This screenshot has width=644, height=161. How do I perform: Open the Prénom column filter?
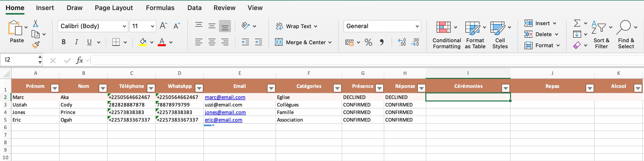coord(55,88)
